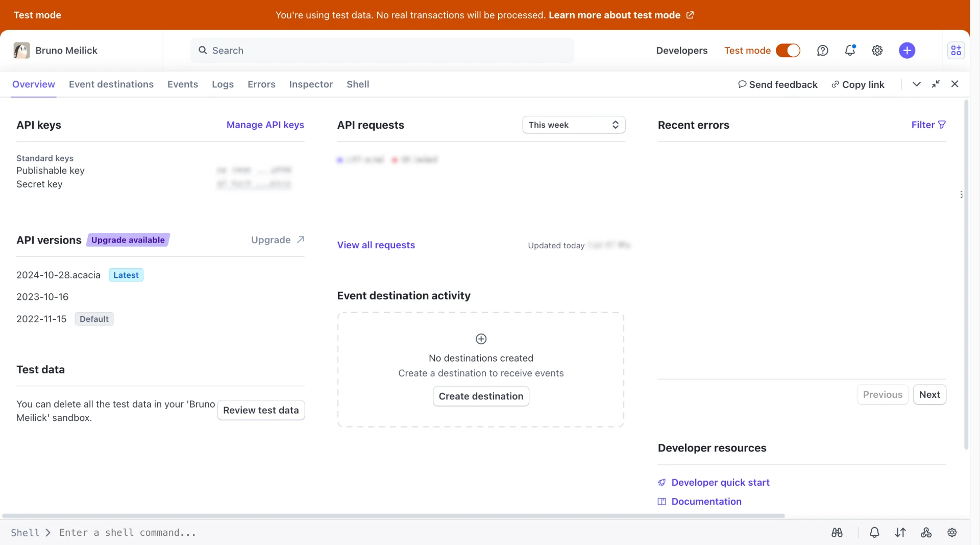
Task: Click the Review test data button
Action: [260, 410]
